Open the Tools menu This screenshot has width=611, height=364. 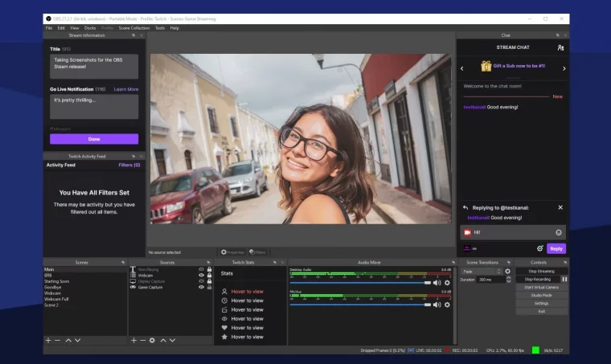point(160,28)
